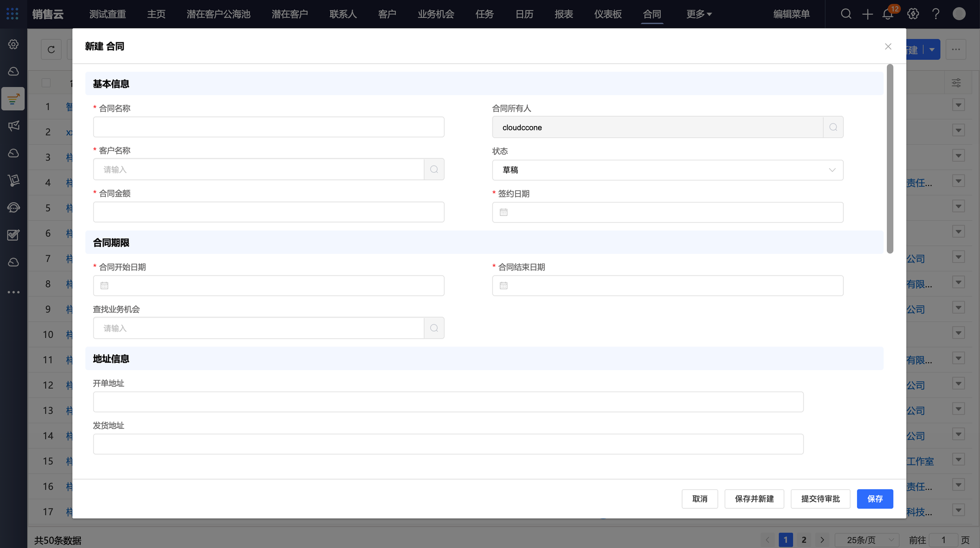Toggle the select-all rows checkbox
980x548 pixels.
click(46, 83)
